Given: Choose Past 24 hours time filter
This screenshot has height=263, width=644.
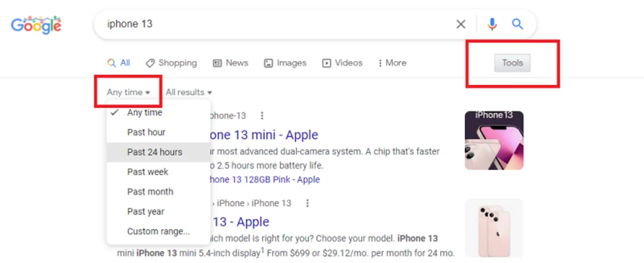Looking at the screenshot, I should coord(159,152).
